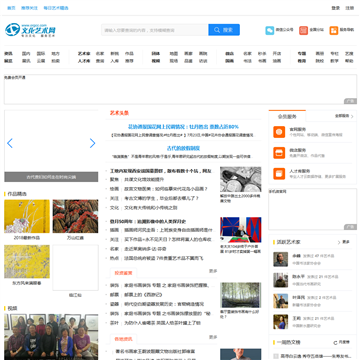Click the refresh icon beside 月度榜
The image size is (360, 360).
pyautogui.click(x=335, y=343)
